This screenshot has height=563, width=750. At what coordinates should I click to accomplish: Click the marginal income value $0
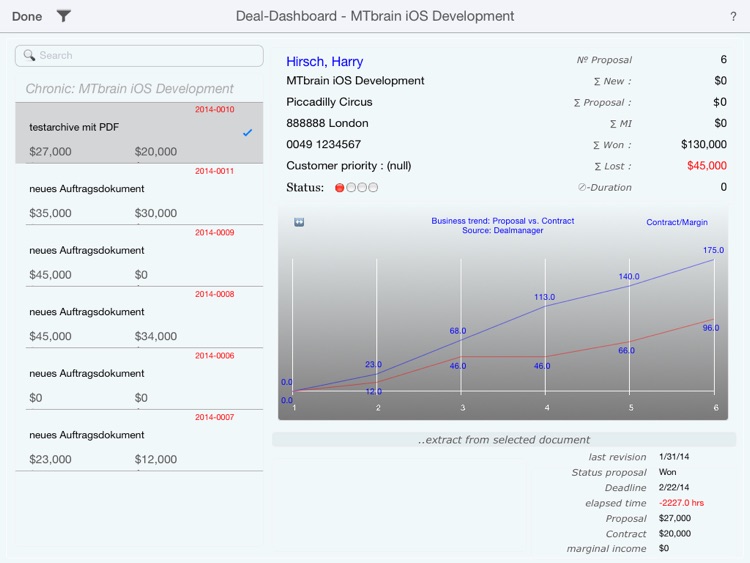pos(664,548)
